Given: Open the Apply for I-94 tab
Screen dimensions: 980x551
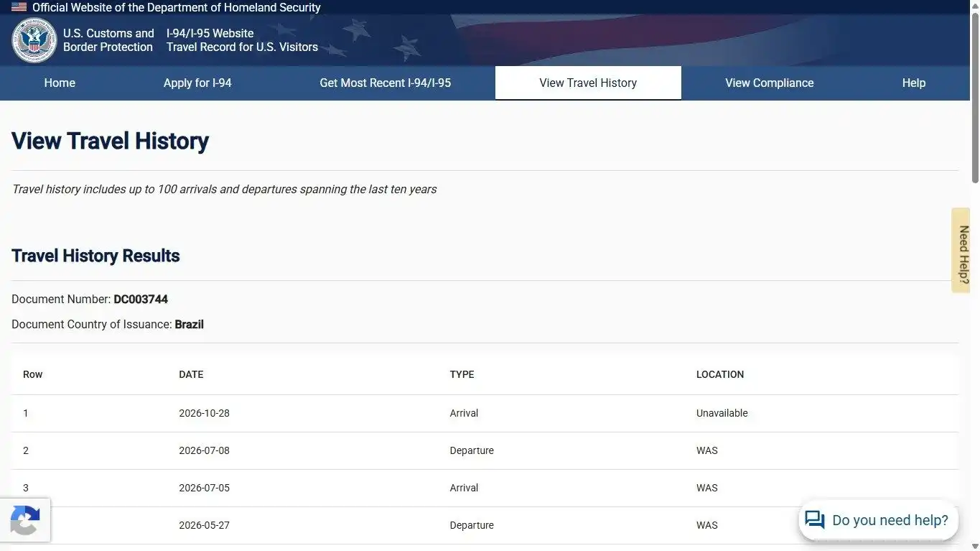Looking at the screenshot, I should click(197, 83).
